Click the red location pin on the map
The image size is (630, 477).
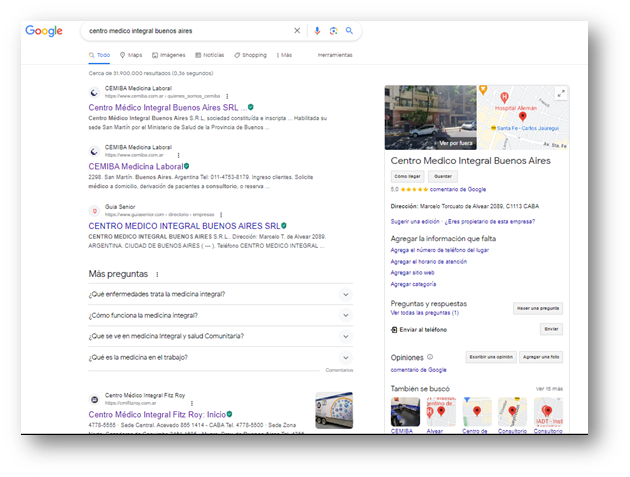(x=522, y=117)
